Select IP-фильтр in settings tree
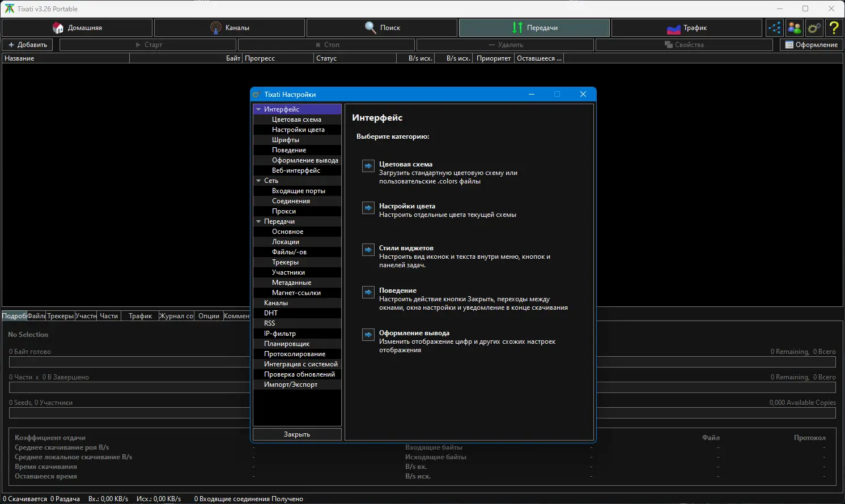The image size is (845, 504). (280, 334)
